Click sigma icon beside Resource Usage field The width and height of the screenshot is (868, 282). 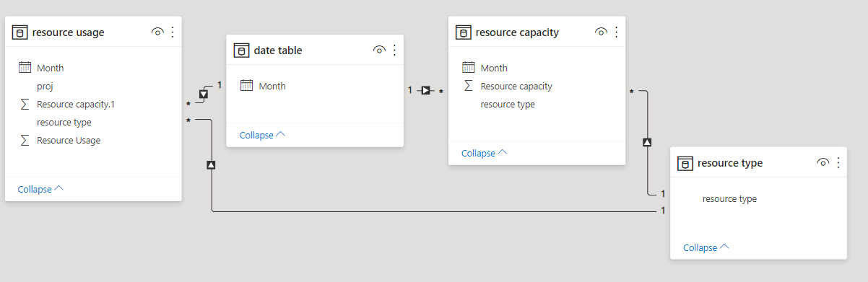coord(25,140)
